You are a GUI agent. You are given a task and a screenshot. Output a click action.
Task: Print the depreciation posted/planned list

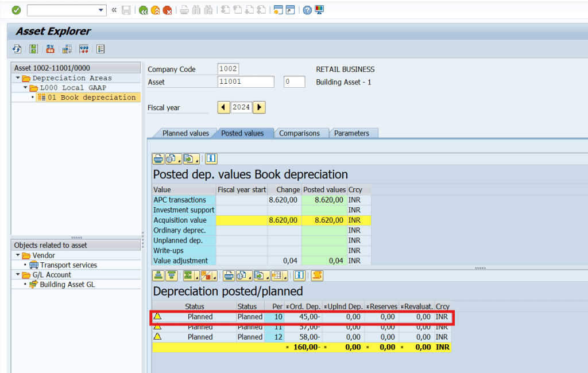(229, 276)
